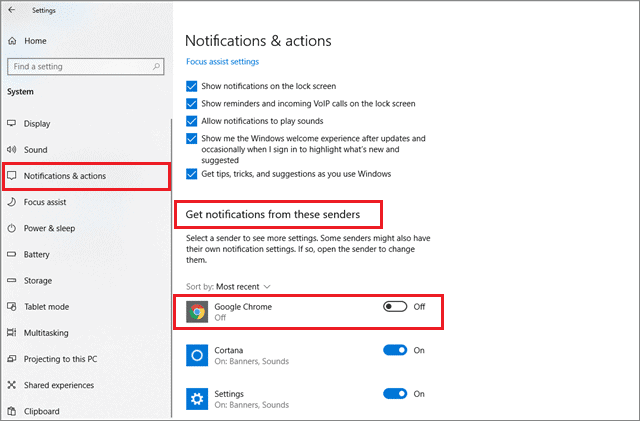Select Projecting to this PC label
640x421 pixels.
point(60,359)
